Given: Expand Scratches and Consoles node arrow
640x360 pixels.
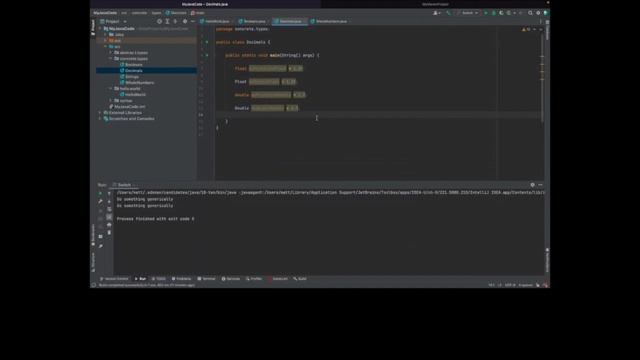Looking at the screenshot, I should pos(100,119).
